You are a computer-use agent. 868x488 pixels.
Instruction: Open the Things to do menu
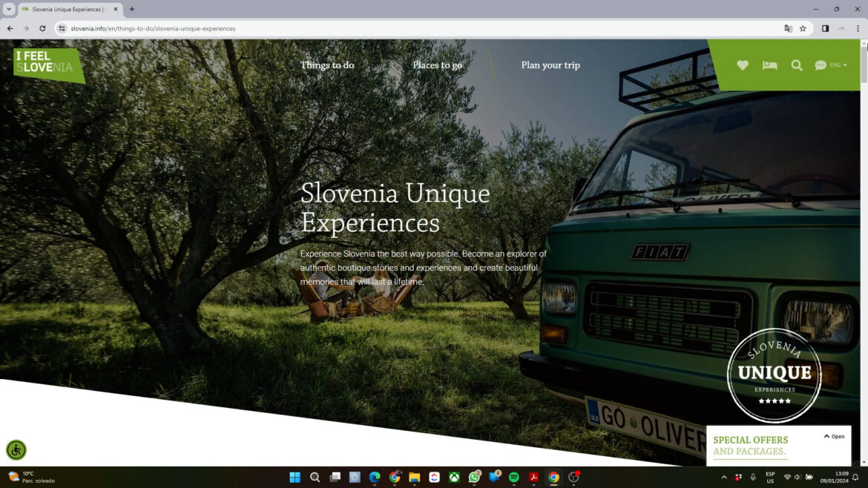(326, 65)
